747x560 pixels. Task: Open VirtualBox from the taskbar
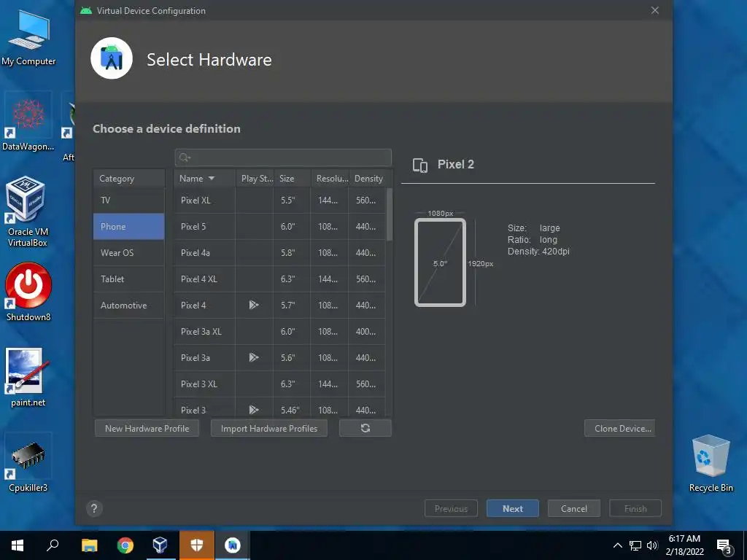tap(160, 545)
